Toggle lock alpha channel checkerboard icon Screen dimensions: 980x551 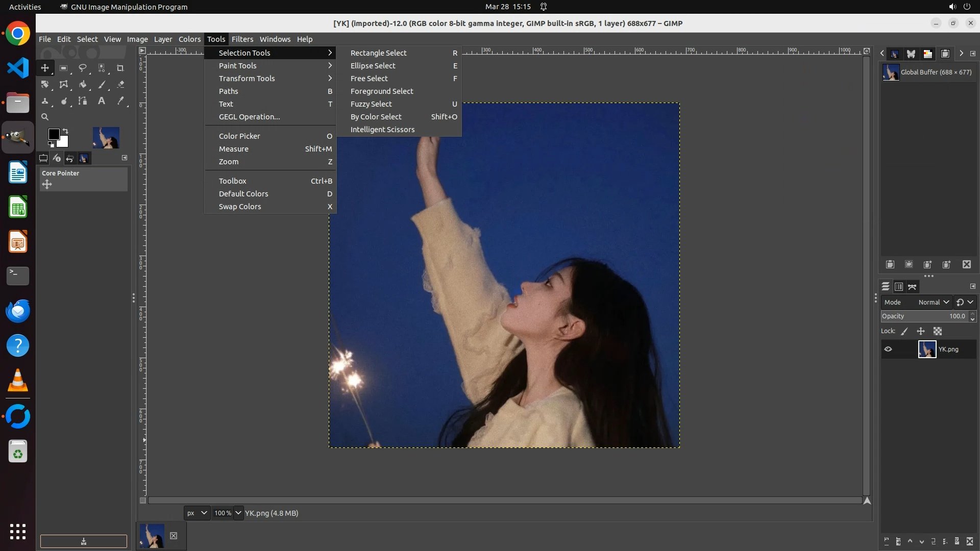click(938, 332)
